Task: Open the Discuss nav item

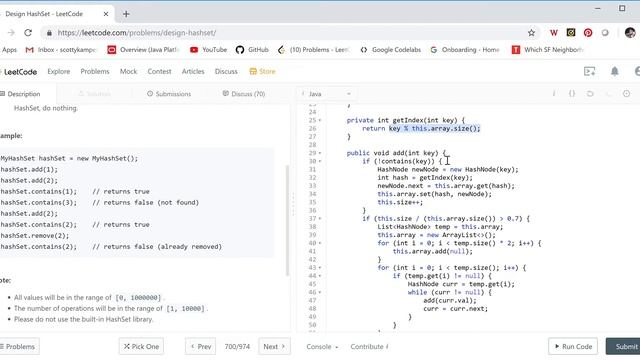Action: pyautogui.click(x=226, y=71)
